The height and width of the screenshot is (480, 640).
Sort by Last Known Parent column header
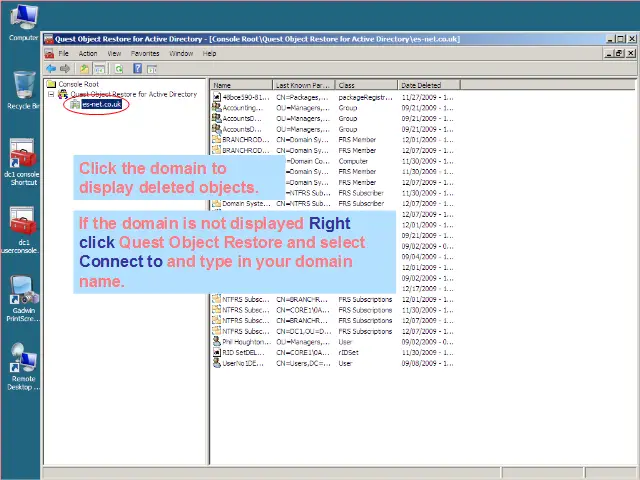click(304, 85)
